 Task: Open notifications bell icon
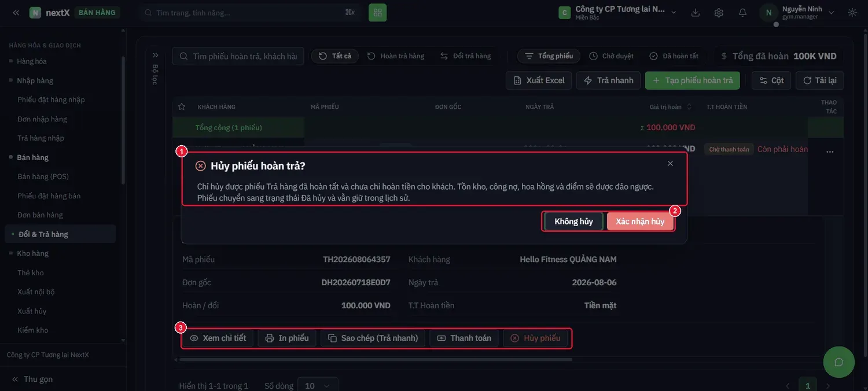point(742,13)
